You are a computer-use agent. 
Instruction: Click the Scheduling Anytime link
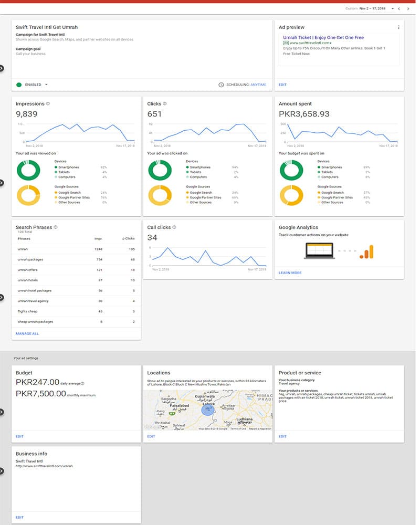258,85
